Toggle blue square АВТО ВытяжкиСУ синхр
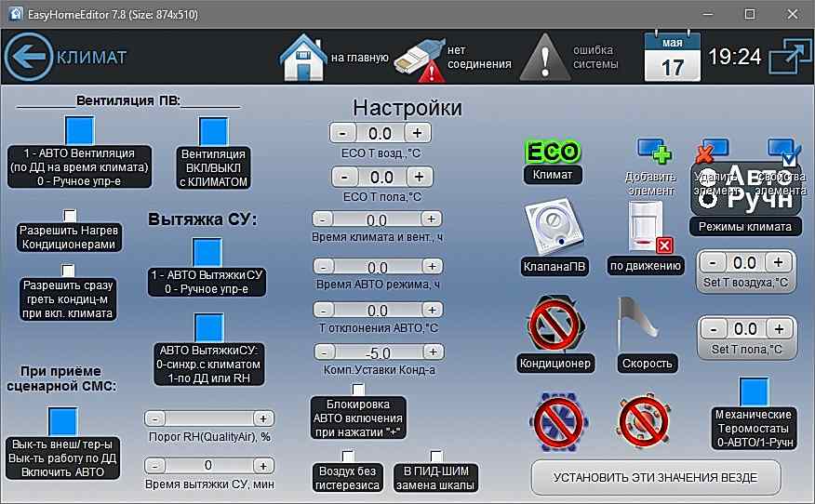Image resolution: width=815 pixels, height=504 pixels. coord(209,327)
